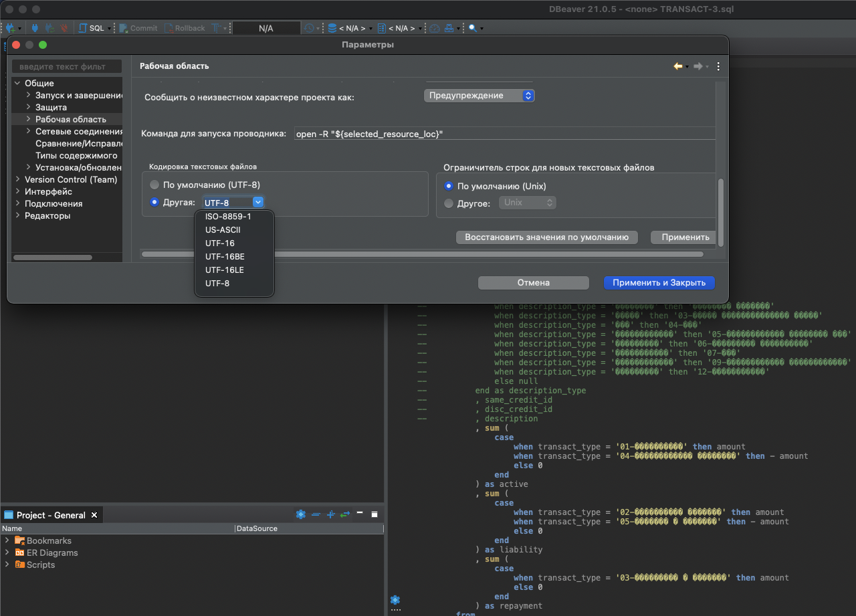Click Применить и Закрыть button
This screenshot has width=856, height=616.
coord(659,282)
